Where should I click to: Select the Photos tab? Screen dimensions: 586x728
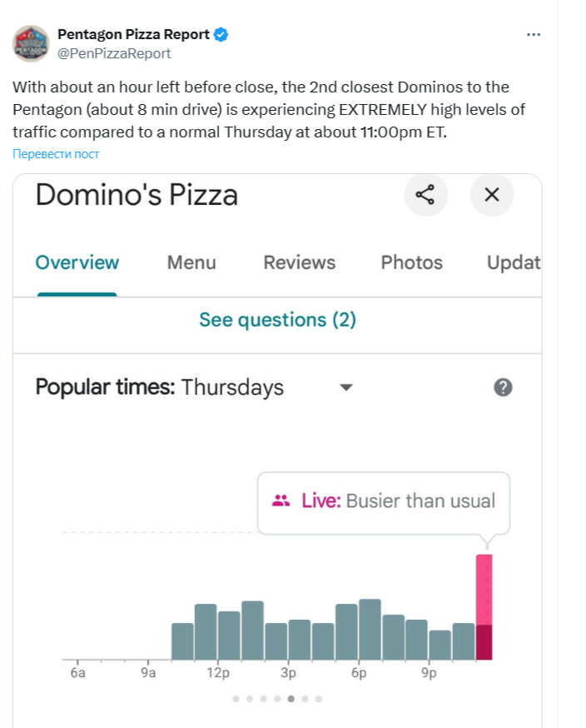(411, 263)
